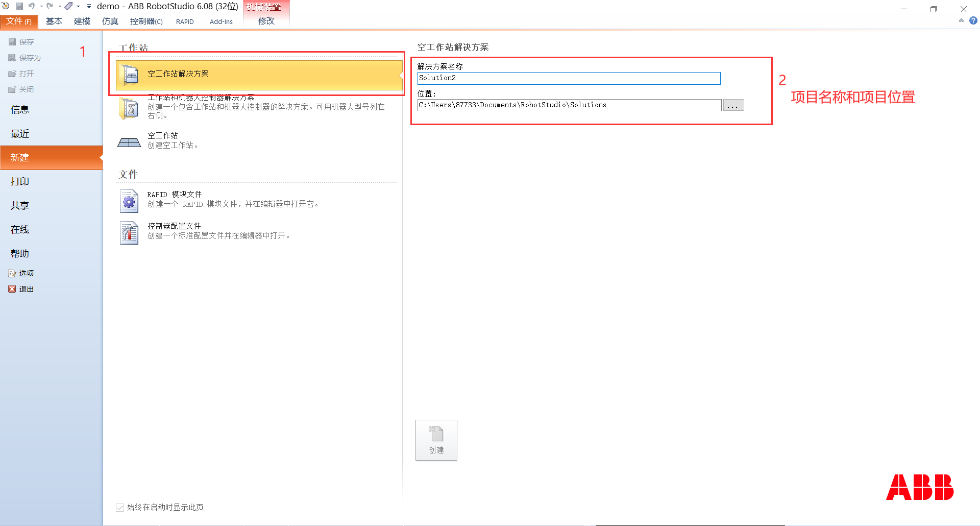Screen dimensions: 980x526
Task: Click the collapse ribbon arrow icon
Action: (x=961, y=21)
